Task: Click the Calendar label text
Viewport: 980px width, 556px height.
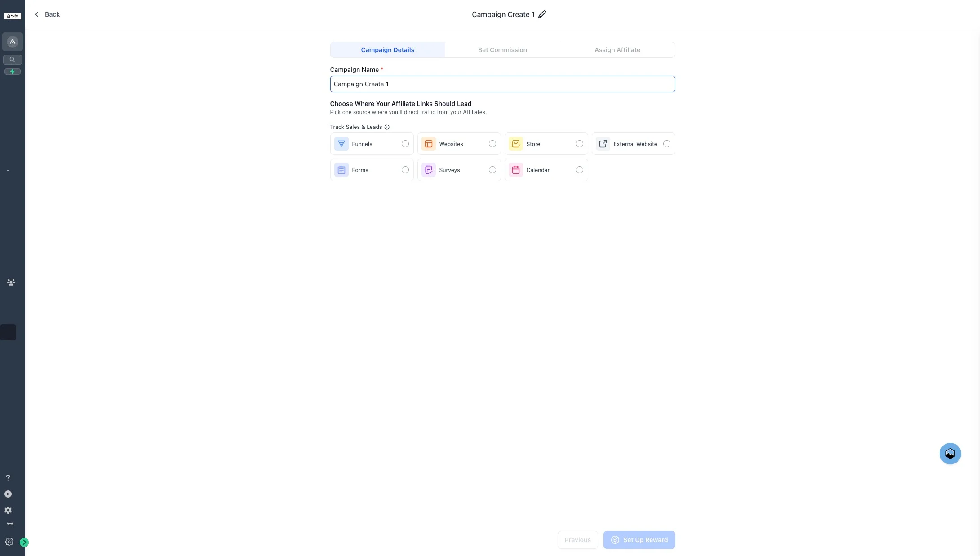Action: click(x=538, y=170)
